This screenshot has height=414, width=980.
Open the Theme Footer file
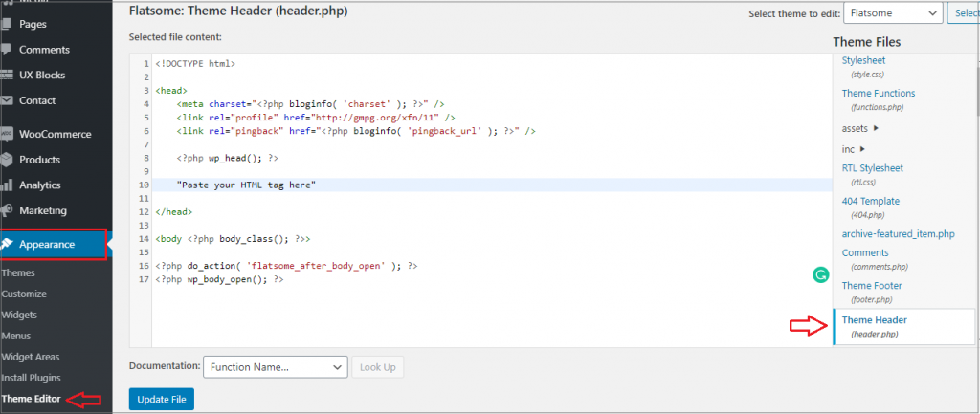point(872,285)
